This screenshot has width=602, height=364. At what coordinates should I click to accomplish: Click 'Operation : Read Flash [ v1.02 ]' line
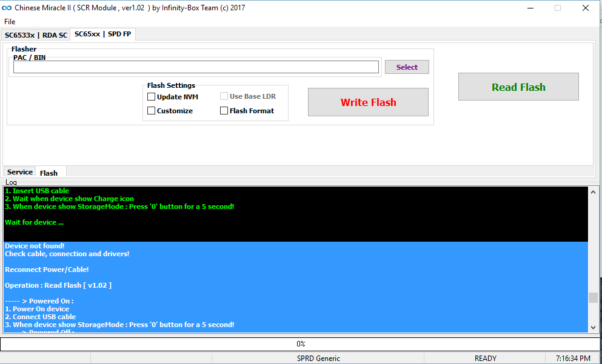click(x=58, y=285)
